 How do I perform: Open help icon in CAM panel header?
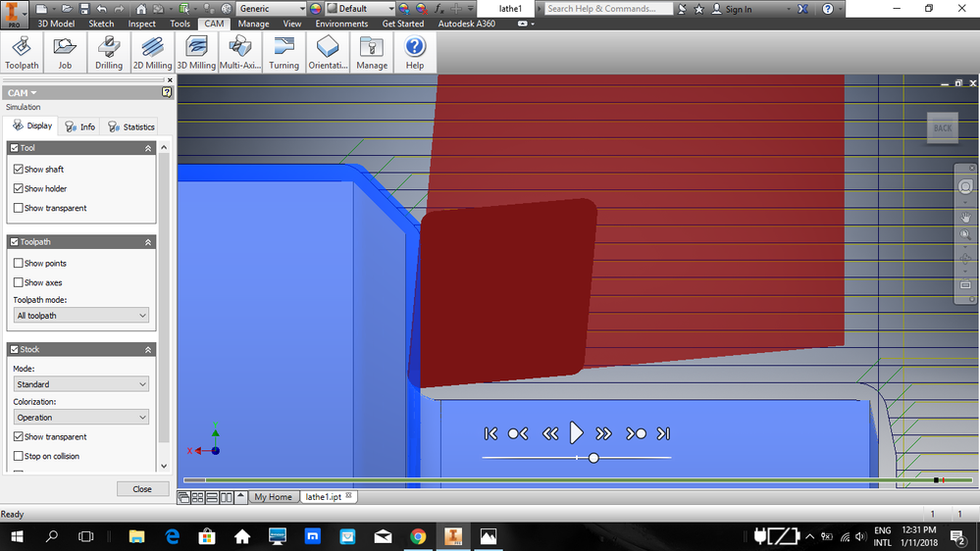(167, 92)
